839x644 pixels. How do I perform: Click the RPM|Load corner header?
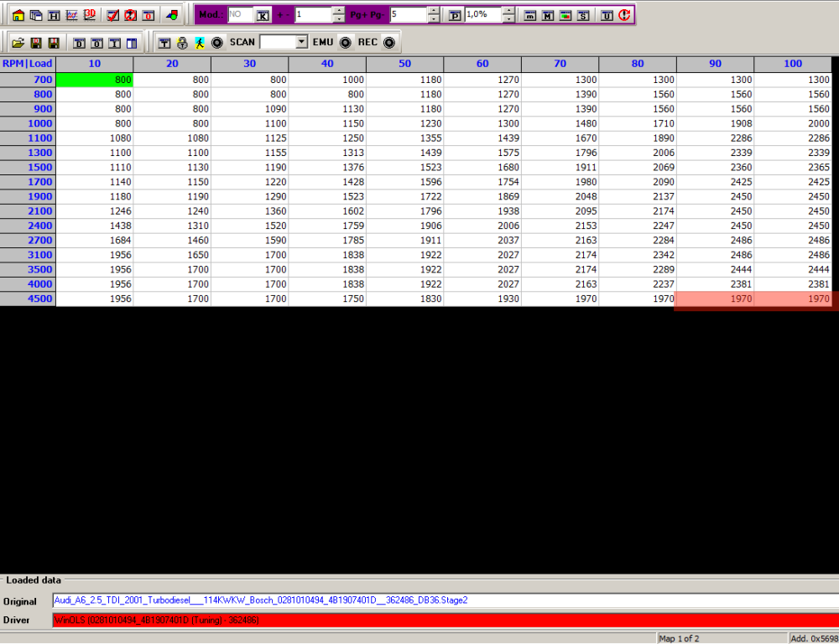click(x=28, y=64)
